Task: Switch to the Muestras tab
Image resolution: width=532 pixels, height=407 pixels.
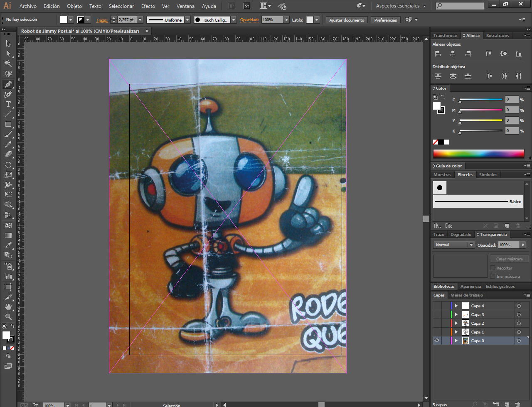Action: [x=442, y=175]
